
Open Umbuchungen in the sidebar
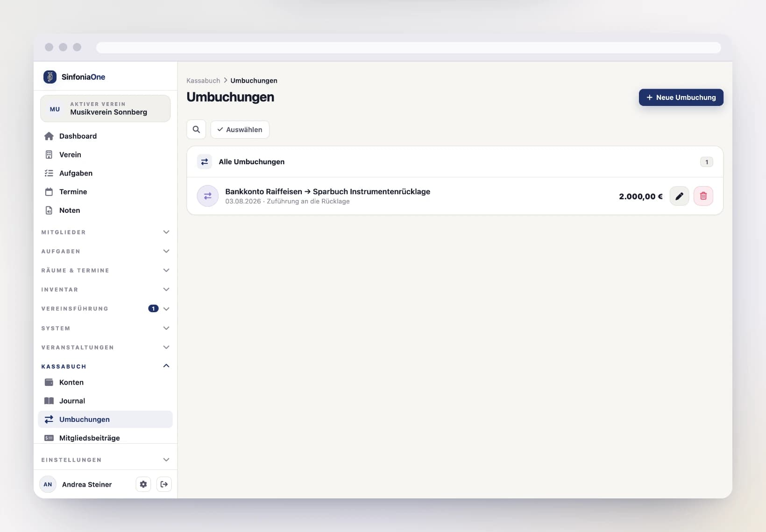pos(106,419)
